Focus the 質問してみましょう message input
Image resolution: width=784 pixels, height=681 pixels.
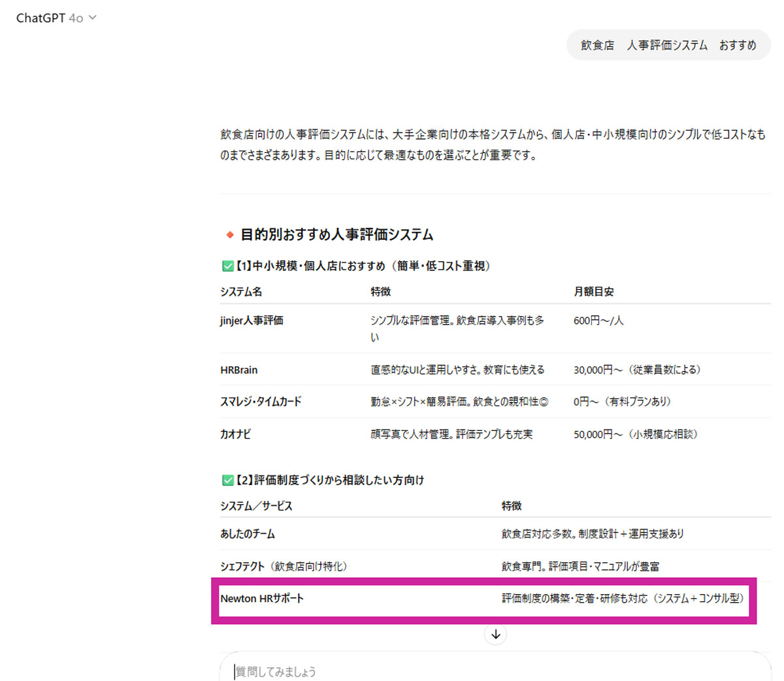point(495,671)
